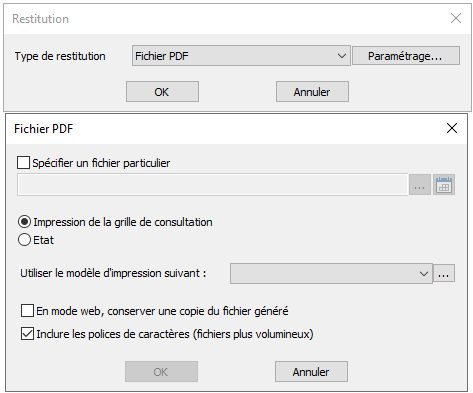Click Annuler in the Fichier PDF dialog
Screen dimensions: 473x393
311,372
